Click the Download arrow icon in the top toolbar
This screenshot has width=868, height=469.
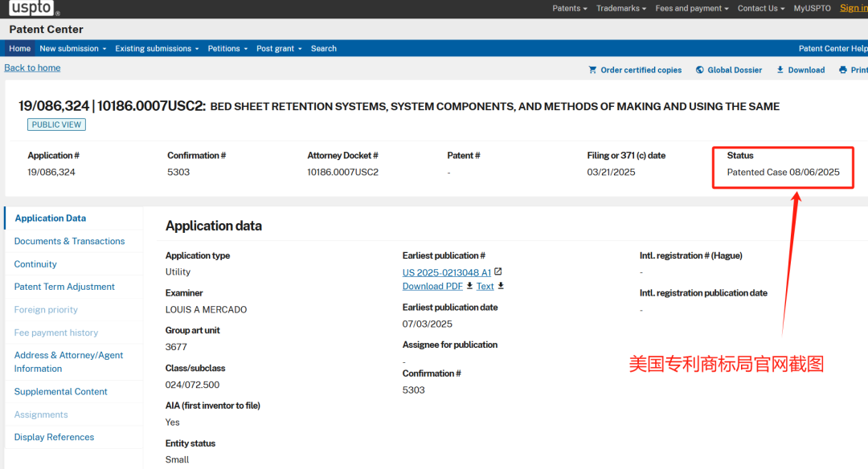(780, 70)
